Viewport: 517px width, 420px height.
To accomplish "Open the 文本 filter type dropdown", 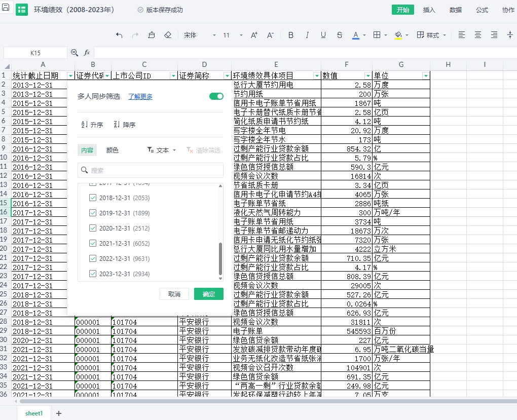I will 162,150.
